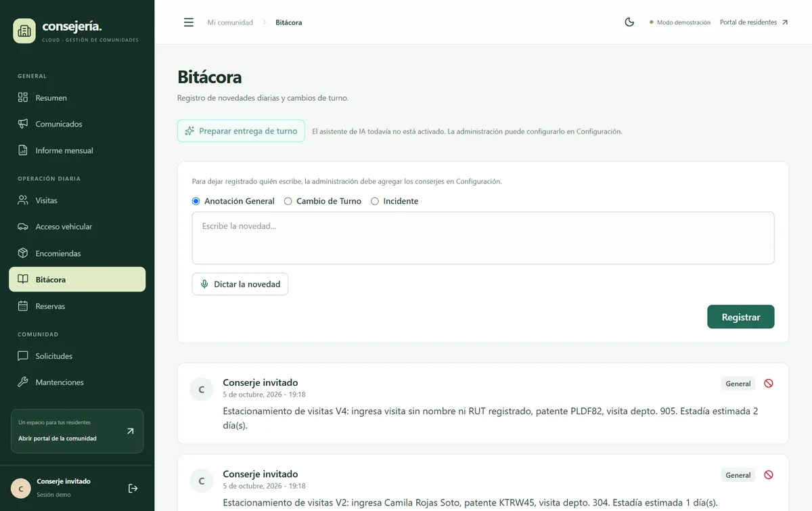Click sparkle icon on Preparar entrega de turno
Screen dimensions: 812x511
click(190, 131)
